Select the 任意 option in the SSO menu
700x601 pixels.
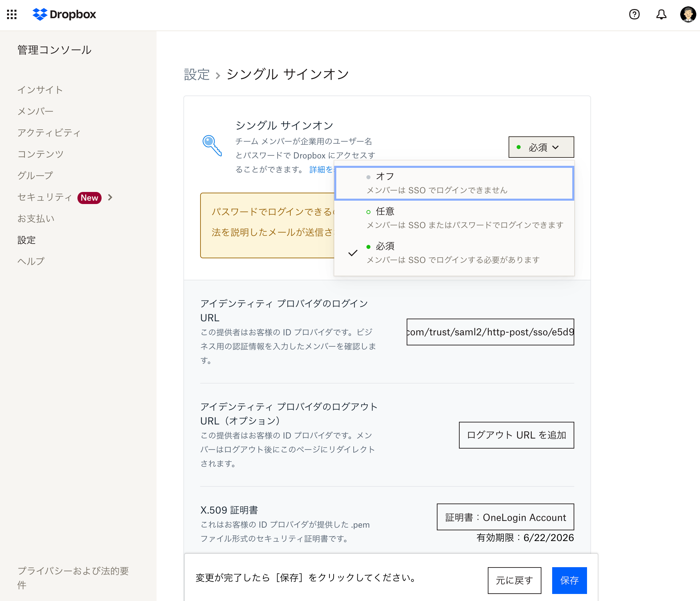point(454,218)
